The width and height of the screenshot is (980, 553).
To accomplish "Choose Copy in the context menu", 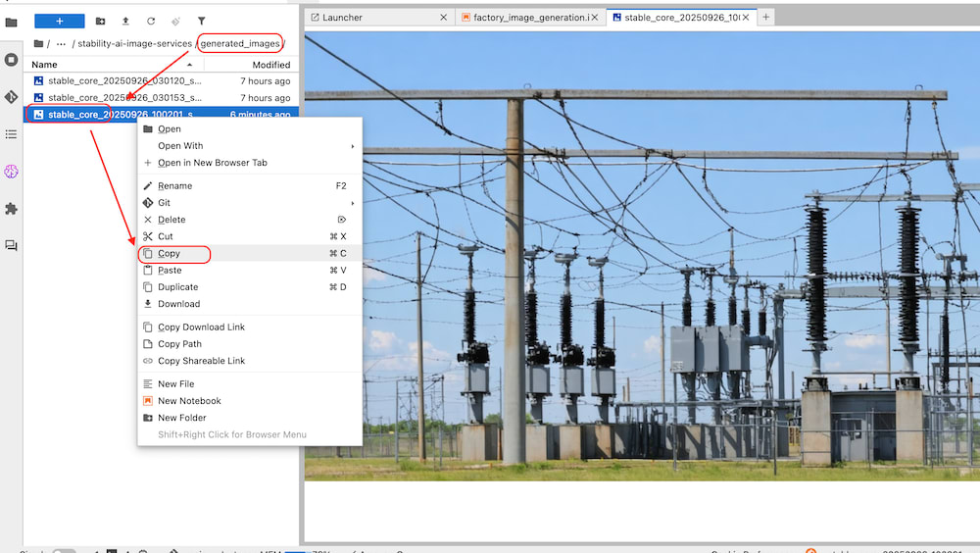I will coord(249,253).
